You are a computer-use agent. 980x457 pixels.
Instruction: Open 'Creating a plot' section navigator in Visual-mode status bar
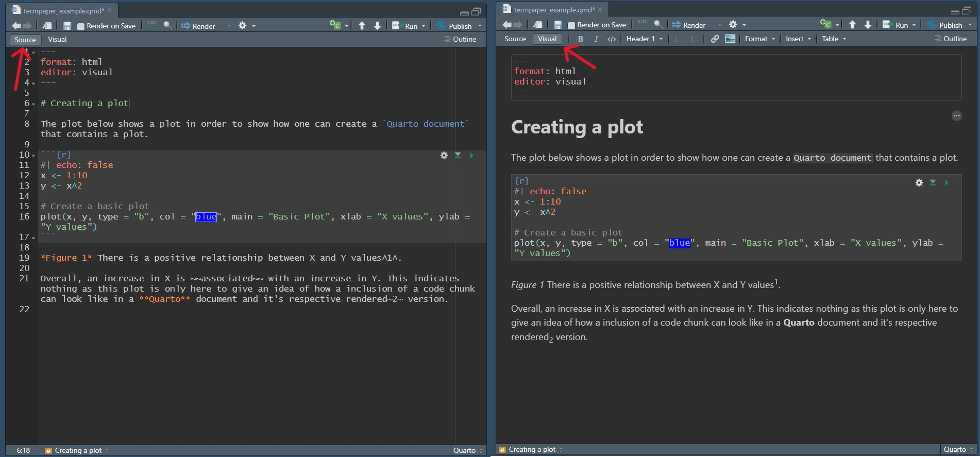[531, 450]
